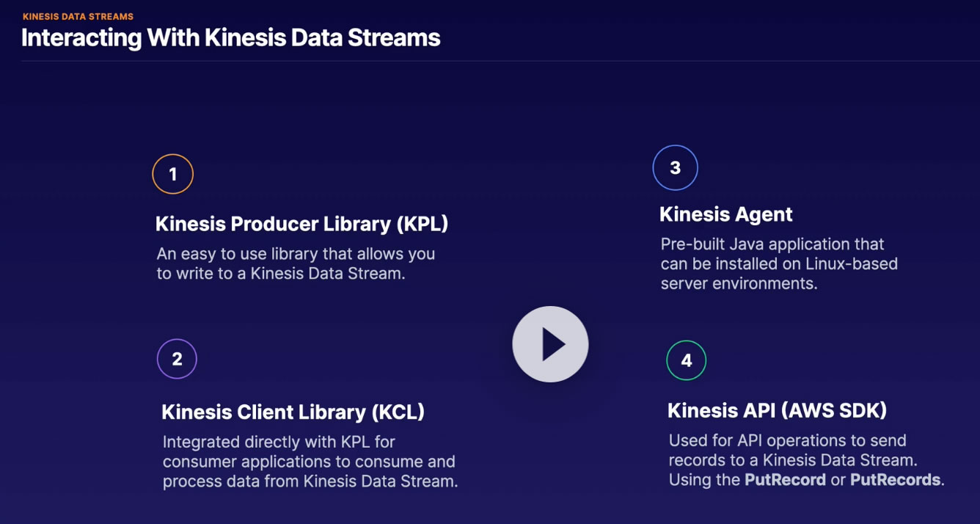This screenshot has height=524, width=980.
Task: Click the KCL consumer applications description text
Action: pos(310,462)
